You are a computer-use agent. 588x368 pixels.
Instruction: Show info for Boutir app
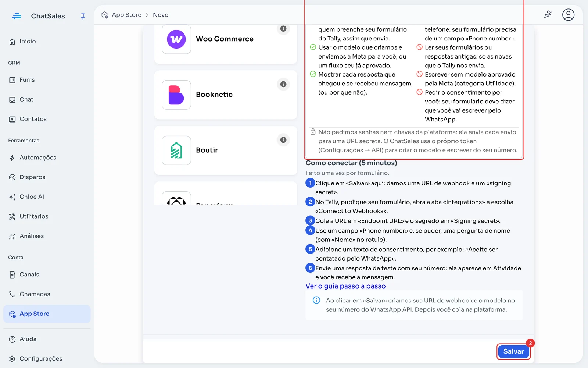click(283, 140)
